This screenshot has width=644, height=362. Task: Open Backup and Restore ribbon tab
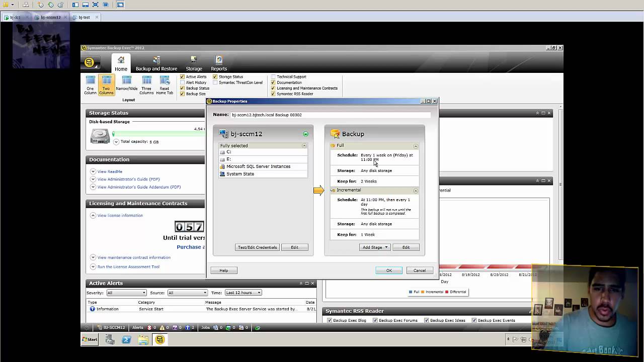coord(156,63)
